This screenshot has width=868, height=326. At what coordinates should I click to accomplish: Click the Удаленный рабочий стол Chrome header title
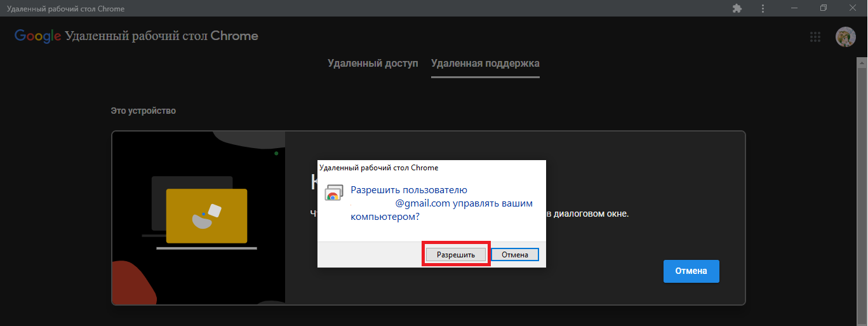(x=161, y=36)
